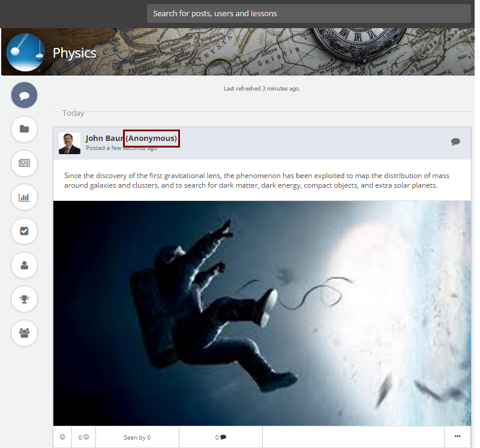This screenshot has height=448, width=480.
Task: Click the 'Today' date divider label
Action: (x=73, y=113)
